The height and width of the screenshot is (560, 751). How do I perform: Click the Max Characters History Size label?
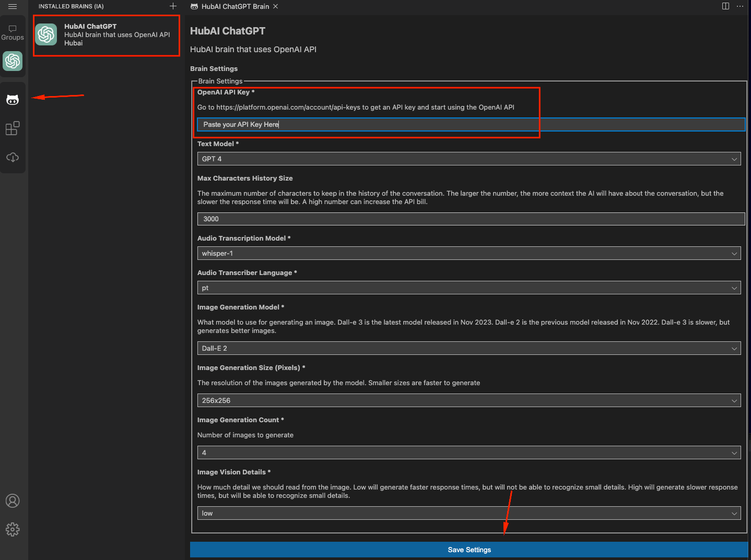(245, 178)
